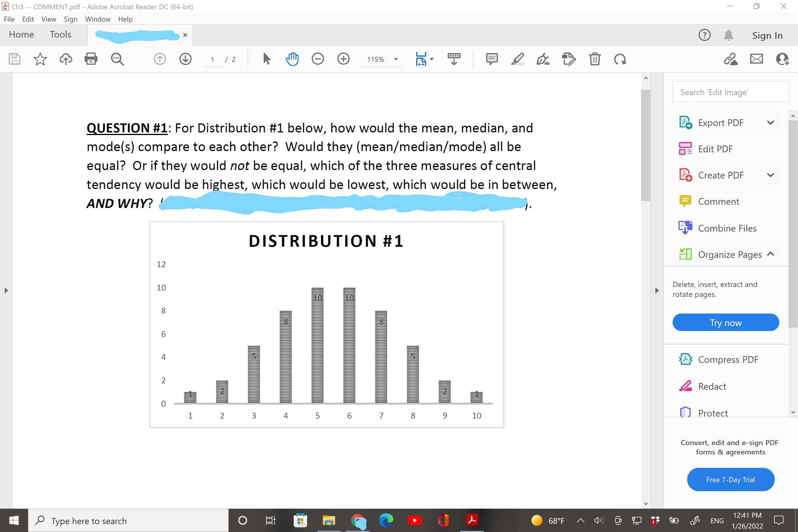This screenshot has width=798, height=532.
Task: Select the Hand tool
Action: tap(292, 59)
